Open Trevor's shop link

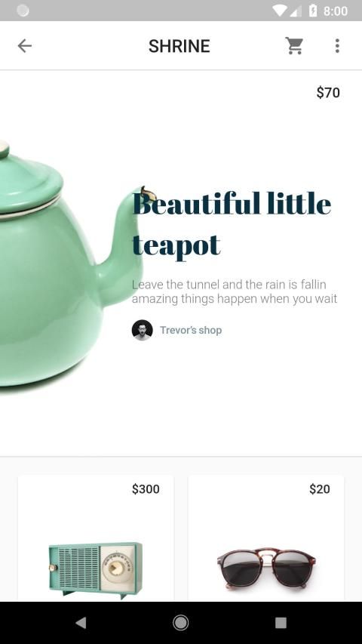tap(191, 330)
